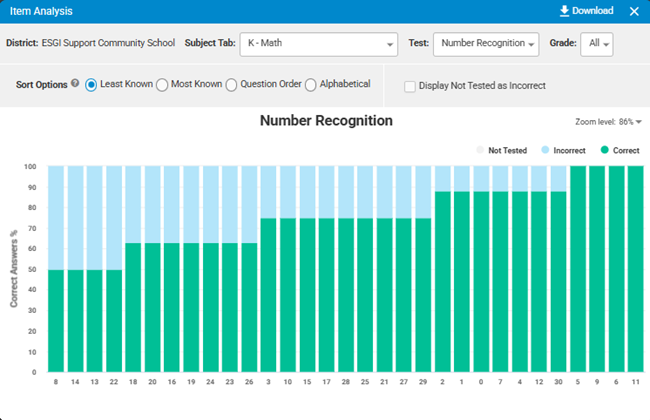This screenshot has width=650, height=420.
Task: Click the incorrect portion of bar 14
Action: [74, 217]
